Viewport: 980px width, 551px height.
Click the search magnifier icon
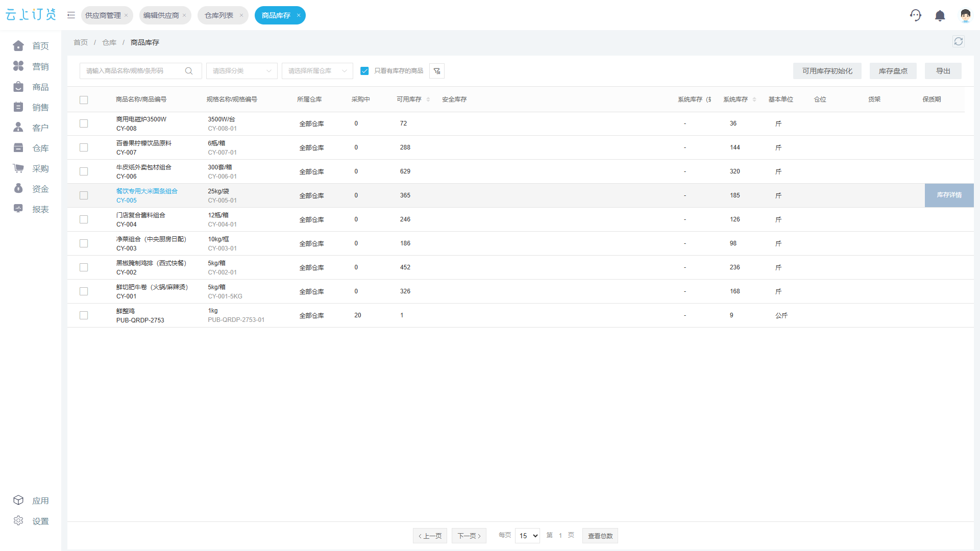click(189, 71)
